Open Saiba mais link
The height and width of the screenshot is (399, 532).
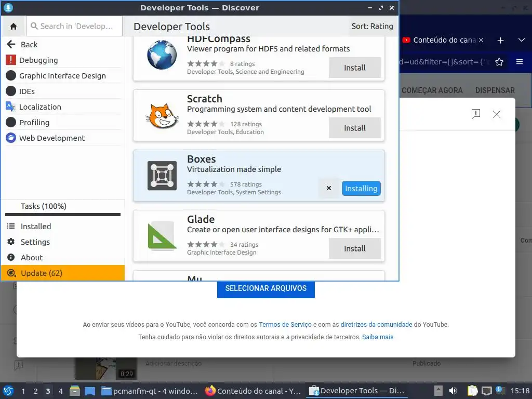[x=378, y=337]
